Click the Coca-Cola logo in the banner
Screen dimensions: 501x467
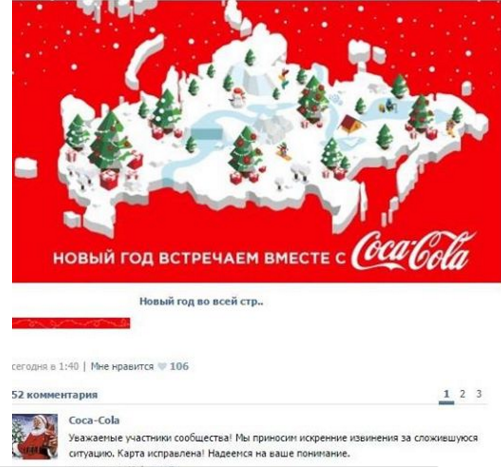click(413, 252)
